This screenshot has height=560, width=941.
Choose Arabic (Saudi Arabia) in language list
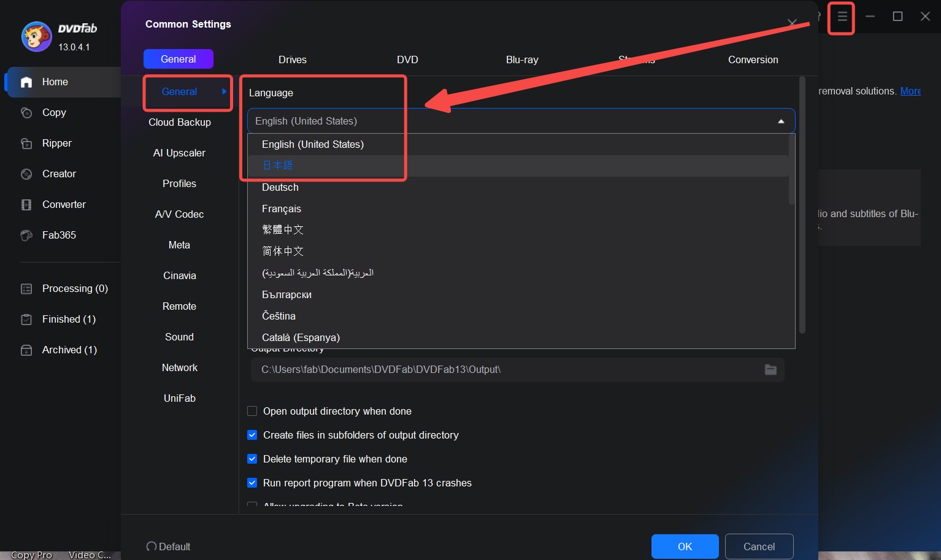[518, 273]
